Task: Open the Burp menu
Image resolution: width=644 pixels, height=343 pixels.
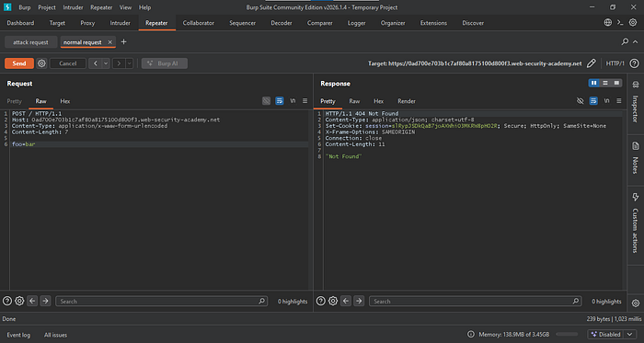Action: (25, 7)
